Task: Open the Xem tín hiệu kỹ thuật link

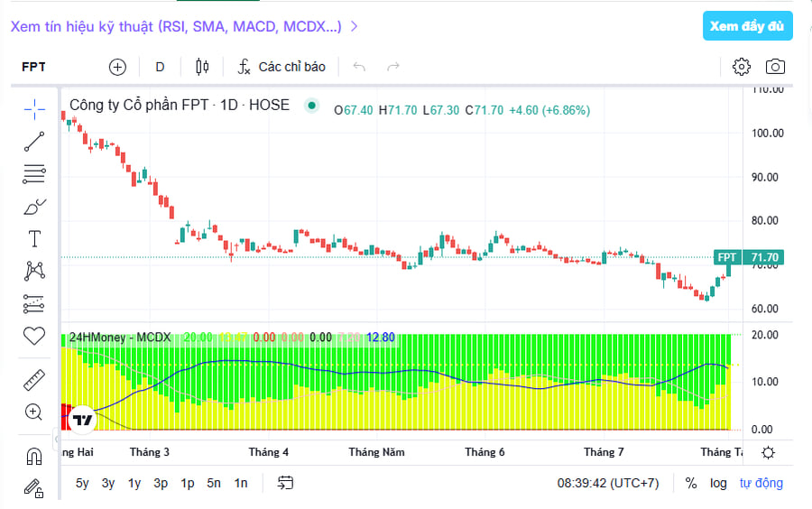Action: point(176,26)
